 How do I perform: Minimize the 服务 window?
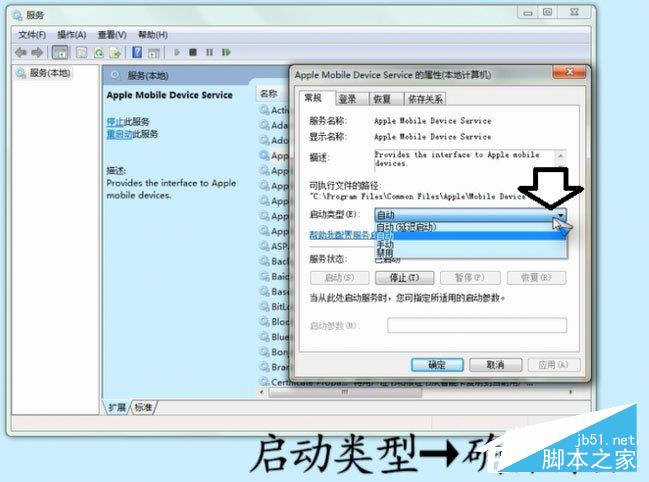point(528,12)
